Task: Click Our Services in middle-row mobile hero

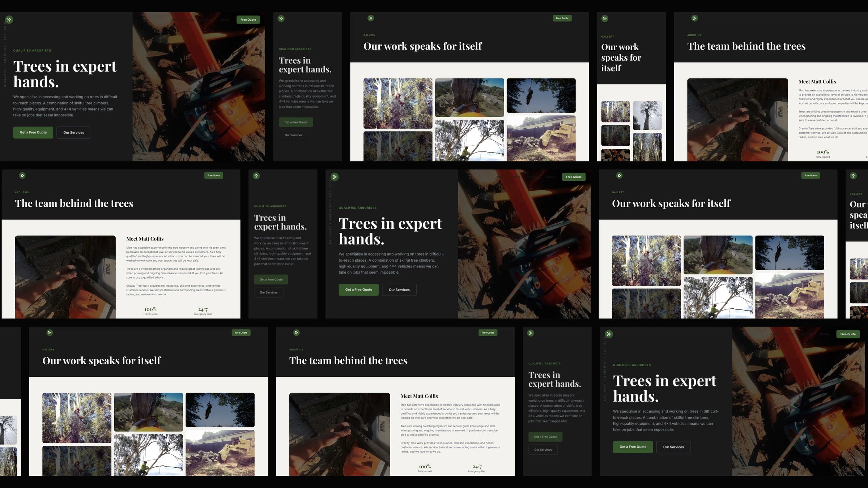Action: coord(269,292)
